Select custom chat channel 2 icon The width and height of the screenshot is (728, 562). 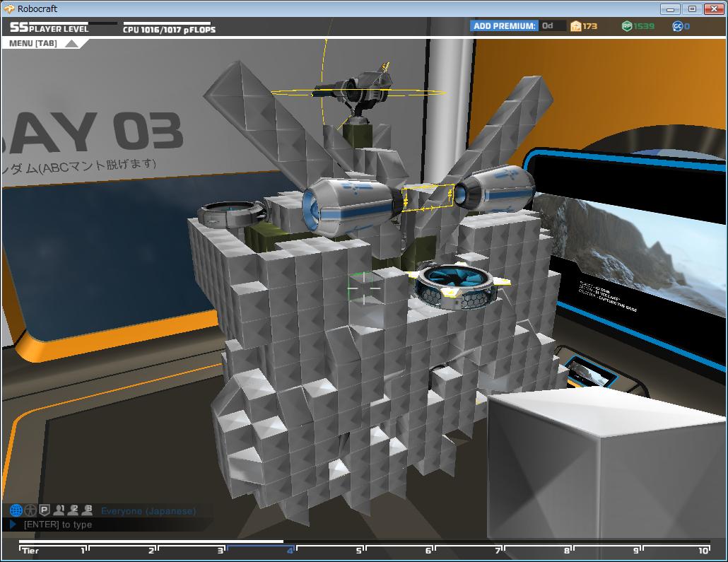[x=73, y=510]
